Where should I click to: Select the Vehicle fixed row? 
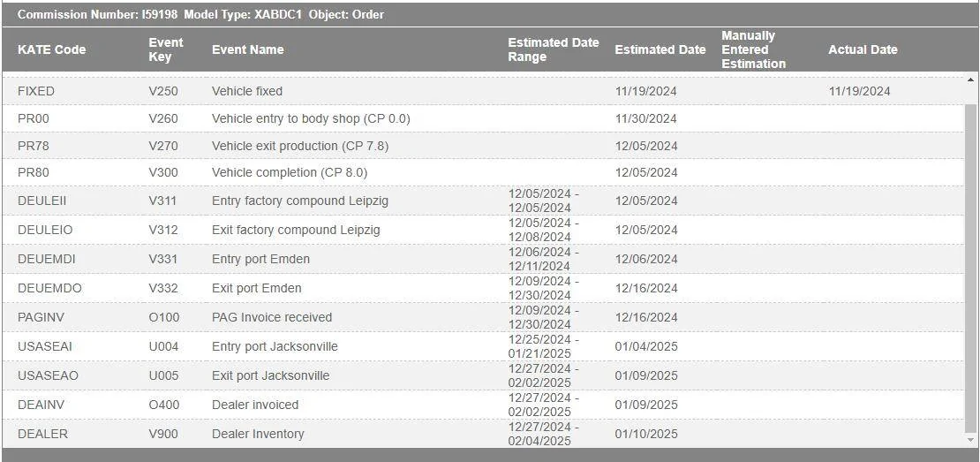247,91
